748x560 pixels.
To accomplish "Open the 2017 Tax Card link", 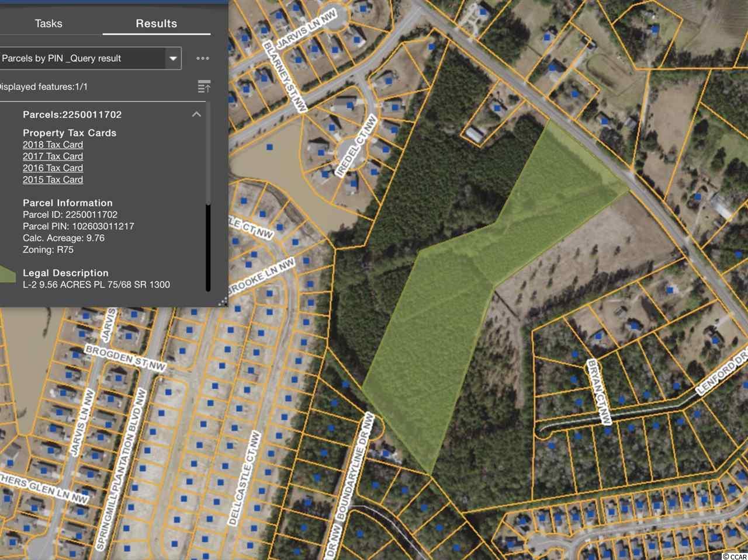I will coord(53,156).
